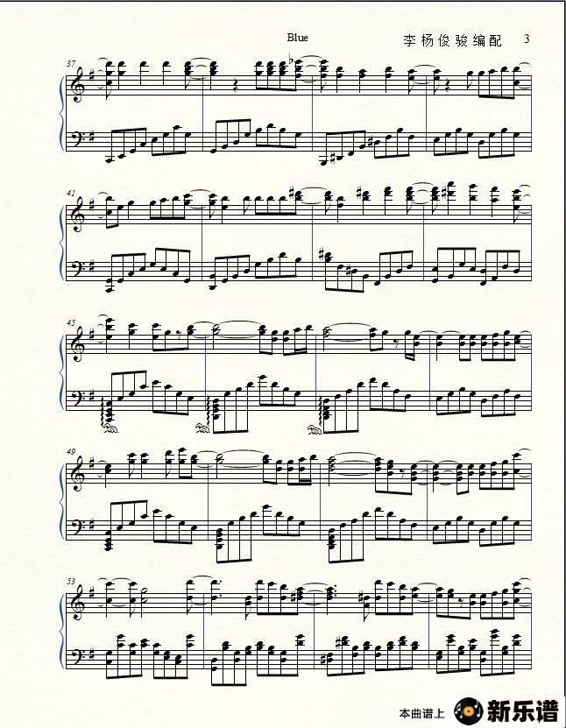Click measure number 37

[x=71, y=64]
